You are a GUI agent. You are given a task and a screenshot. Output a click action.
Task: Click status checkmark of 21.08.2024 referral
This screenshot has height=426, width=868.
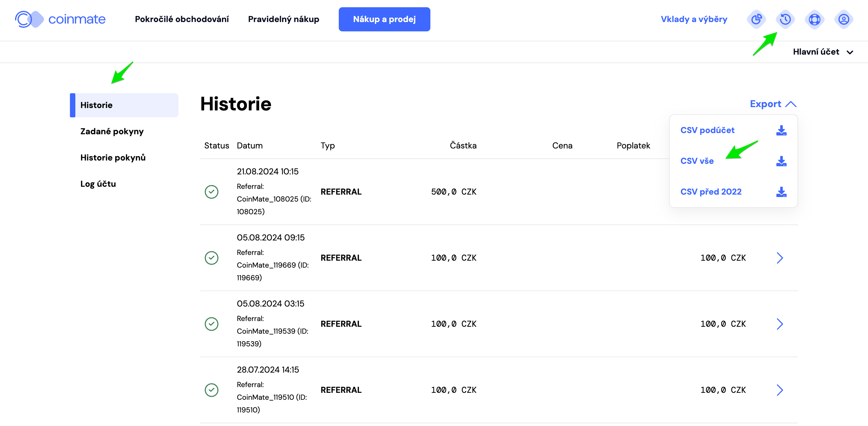coord(212,192)
